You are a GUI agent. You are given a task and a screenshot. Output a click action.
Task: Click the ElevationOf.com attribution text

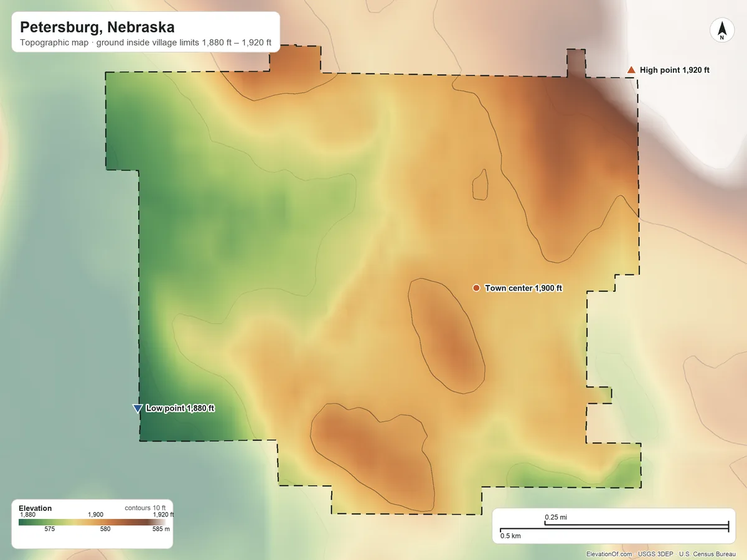pyautogui.click(x=609, y=554)
